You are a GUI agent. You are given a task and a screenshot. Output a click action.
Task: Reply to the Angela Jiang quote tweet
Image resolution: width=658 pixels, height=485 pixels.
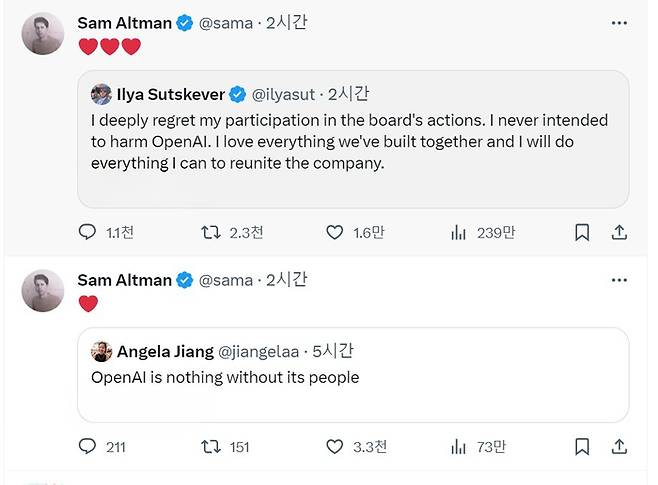pos(88,447)
